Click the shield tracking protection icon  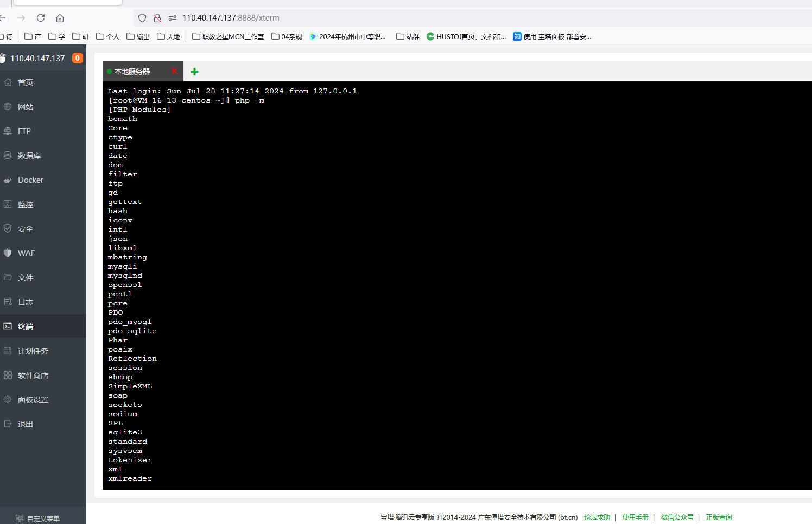point(142,18)
